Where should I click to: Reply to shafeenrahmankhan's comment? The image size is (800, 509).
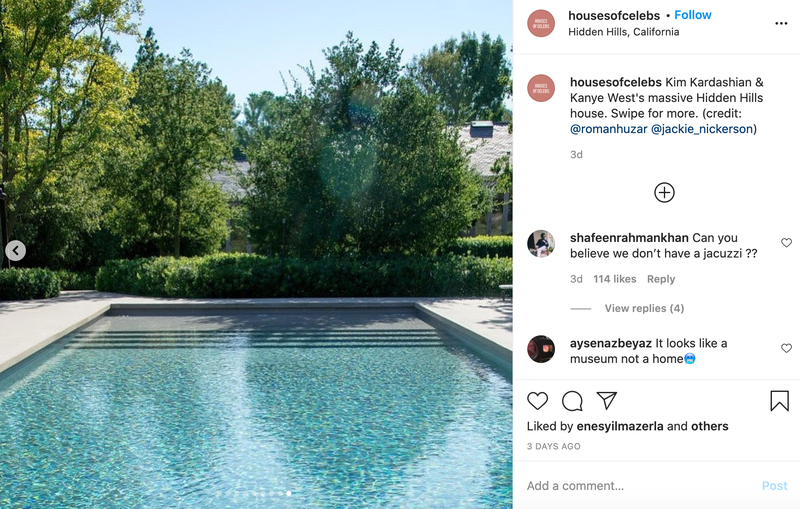tap(661, 279)
